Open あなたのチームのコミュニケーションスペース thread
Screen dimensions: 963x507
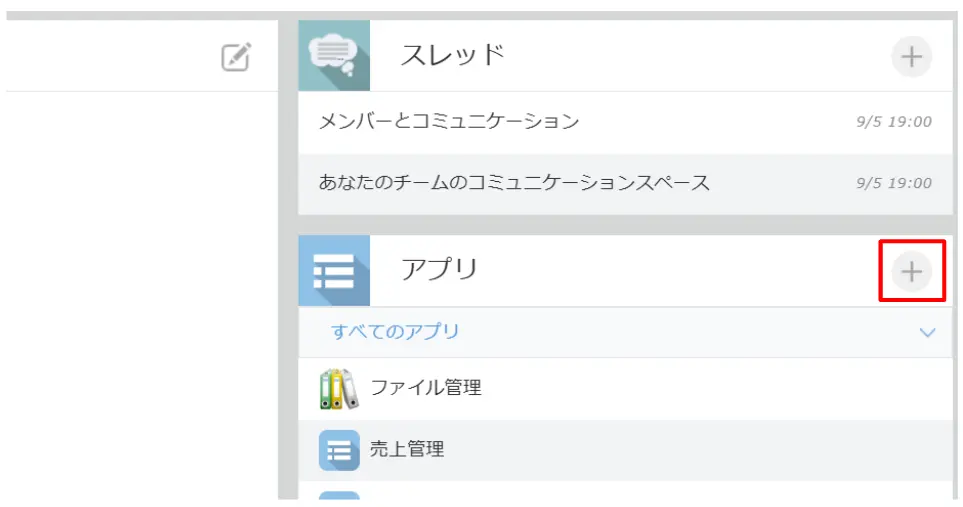(x=514, y=183)
